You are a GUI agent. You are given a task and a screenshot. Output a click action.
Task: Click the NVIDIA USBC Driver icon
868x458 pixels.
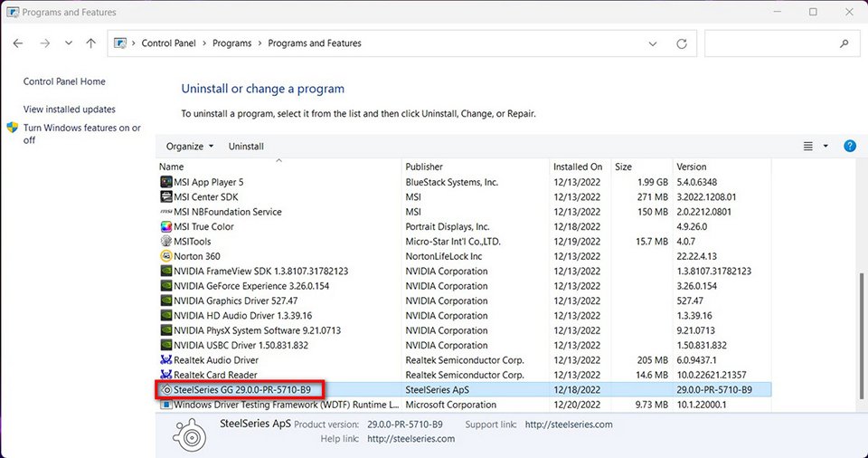(165, 345)
